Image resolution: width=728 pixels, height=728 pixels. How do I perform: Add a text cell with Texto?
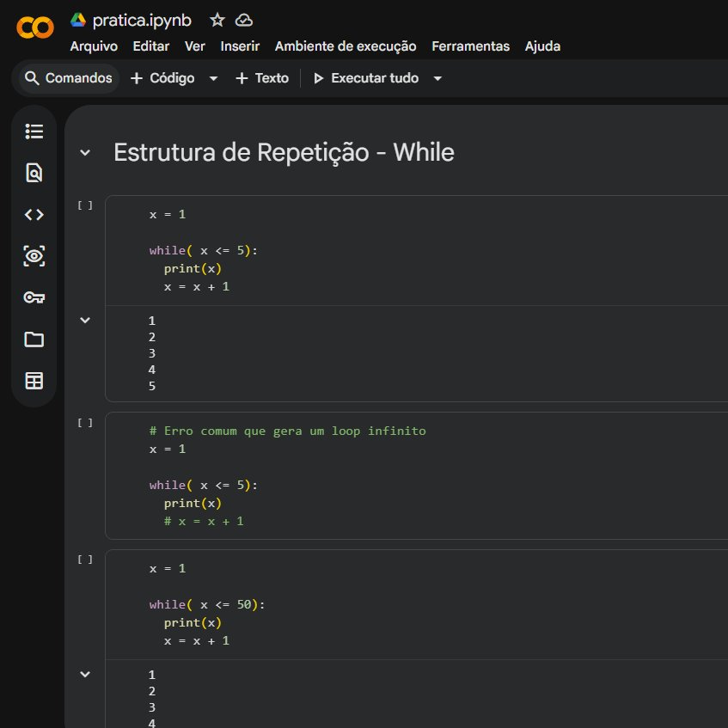tap(262, 78)
